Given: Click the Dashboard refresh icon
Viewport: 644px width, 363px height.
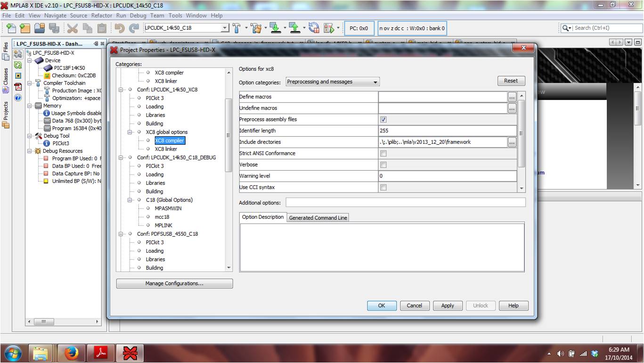Looking at the screenshot, I should (18, 65).
